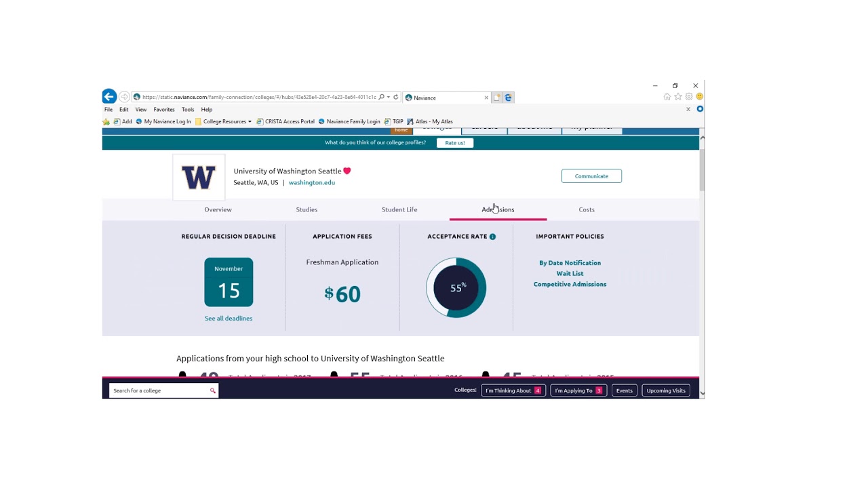This screenshot has height=488, width=868.
Task: Click the home navigation tab
Action: 401,130
